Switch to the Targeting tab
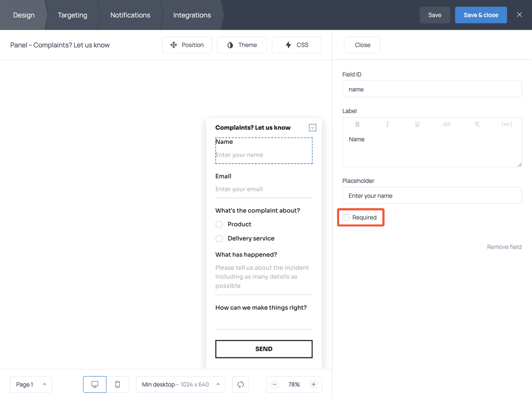This screenshot has height=399, width=532. [72, 15]
